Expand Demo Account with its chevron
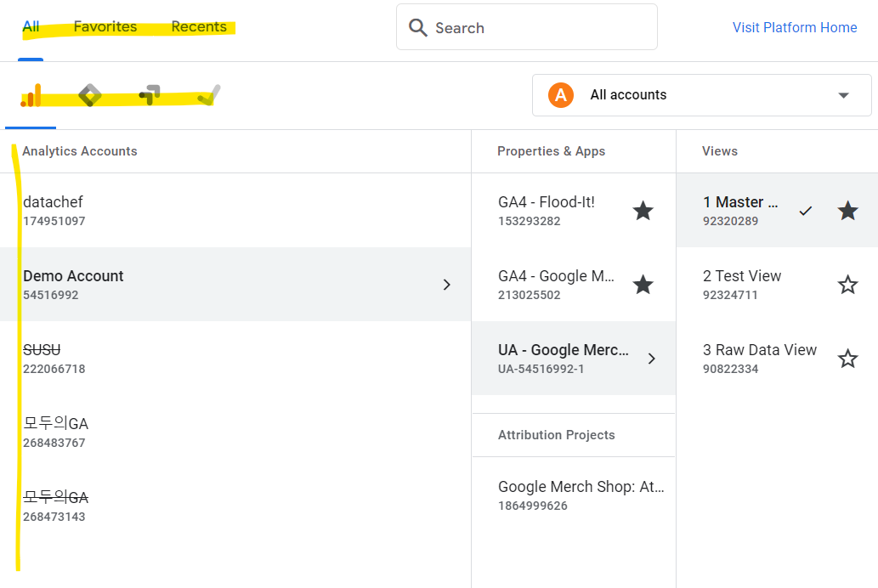The image size is (878, 588). pos(447,285)
